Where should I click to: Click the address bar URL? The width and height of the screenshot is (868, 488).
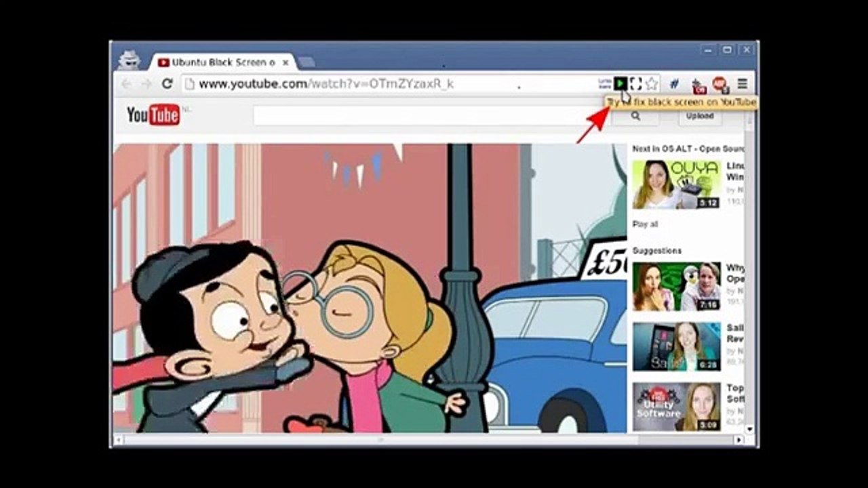click(325, 84)
